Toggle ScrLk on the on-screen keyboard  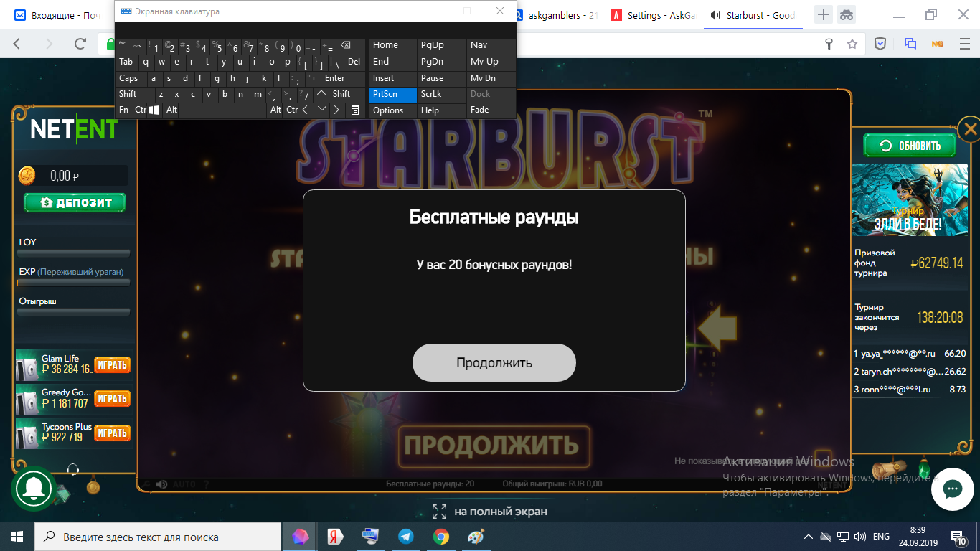pos(442,94)
